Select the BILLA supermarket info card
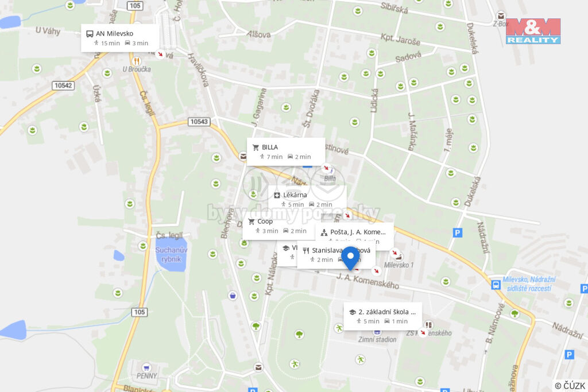This screenshot has width=588, height=392. [286, 152]
